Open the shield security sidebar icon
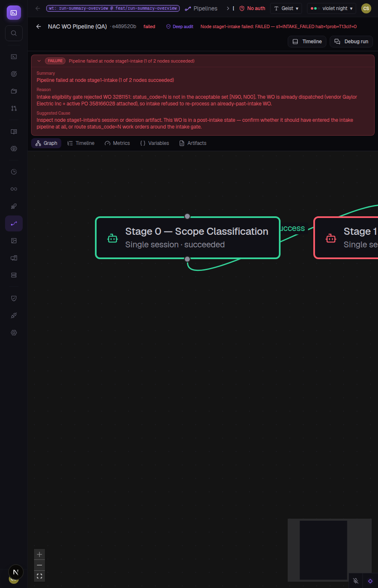Screen dimensions: 378x588 [14, 298]
